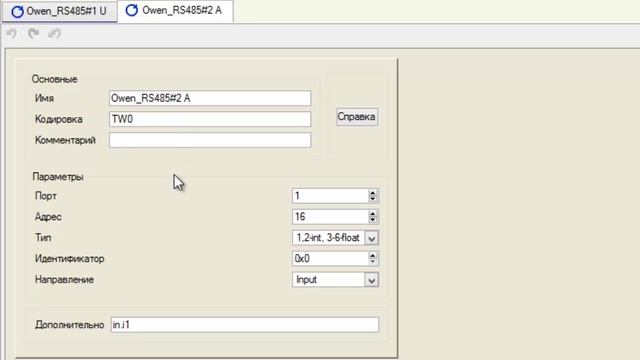The width and height of the screenshot is (640, 360).
Task: Click the 1,2-int, 3-6-float type value
Action: coord(328,238)
